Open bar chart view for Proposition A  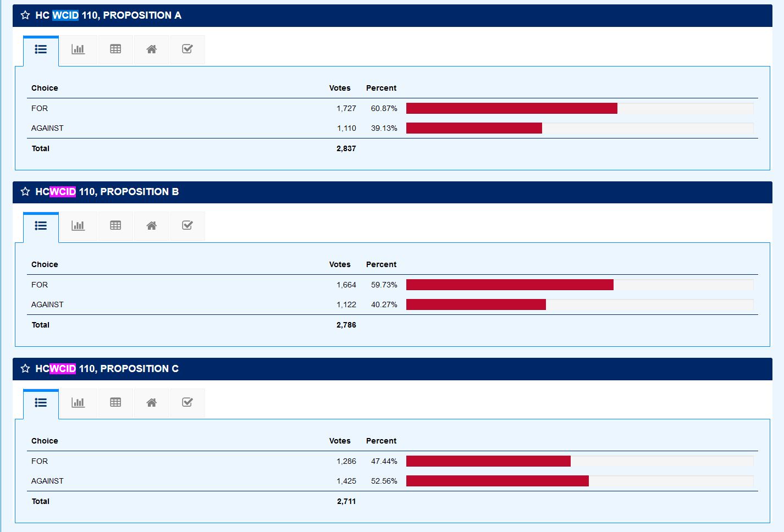[78, 49]
